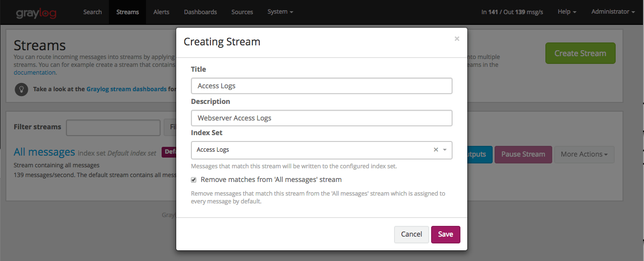Click the lightbulb tip icon
The height and width of the screenshot is (261, 644).
[21, 89]
